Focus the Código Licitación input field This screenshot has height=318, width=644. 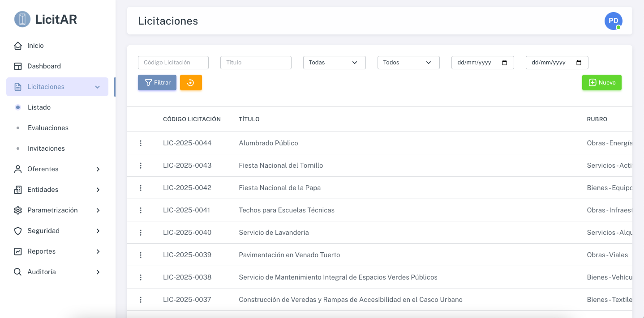pos(173,63)
